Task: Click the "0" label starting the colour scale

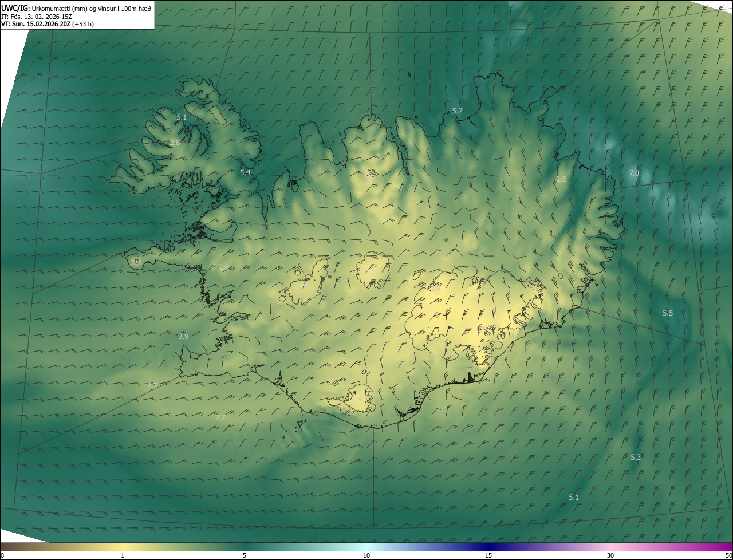Action: 2,555
